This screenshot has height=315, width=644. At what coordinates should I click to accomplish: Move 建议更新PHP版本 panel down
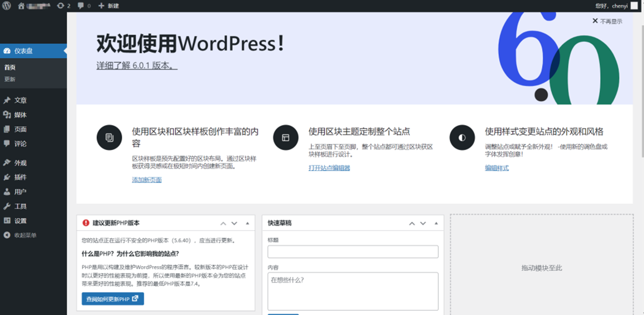[x=234, y=223]
